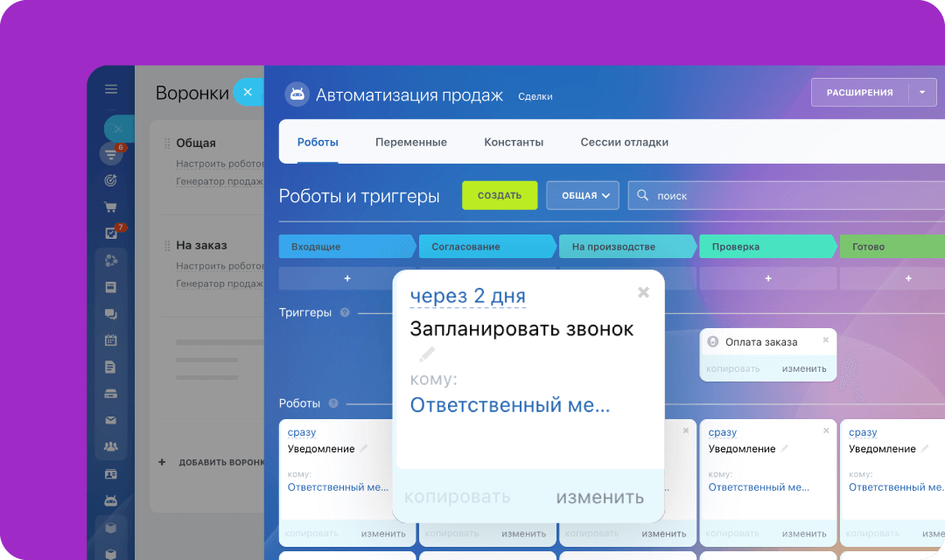This screenshot has width=945, height=560.
Task: Click Ответственный ме... recipient in popup
Action: [510, 404]
